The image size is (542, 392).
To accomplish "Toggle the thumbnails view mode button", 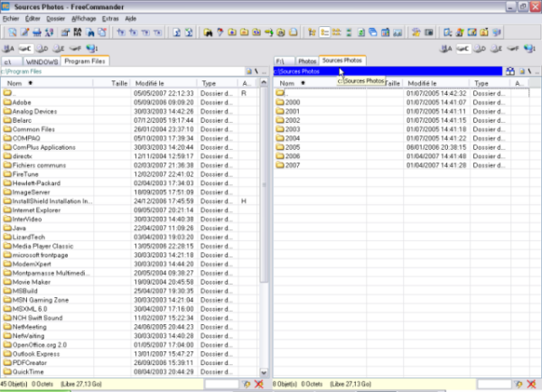I will click(349, 33).
